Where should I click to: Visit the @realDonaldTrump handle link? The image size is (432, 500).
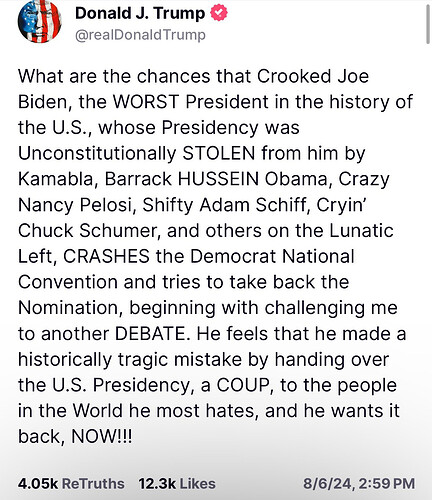point(140,35)
